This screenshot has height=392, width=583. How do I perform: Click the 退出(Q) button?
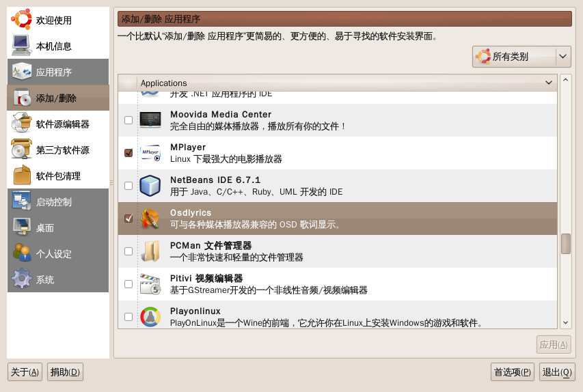tap(557, 372)
